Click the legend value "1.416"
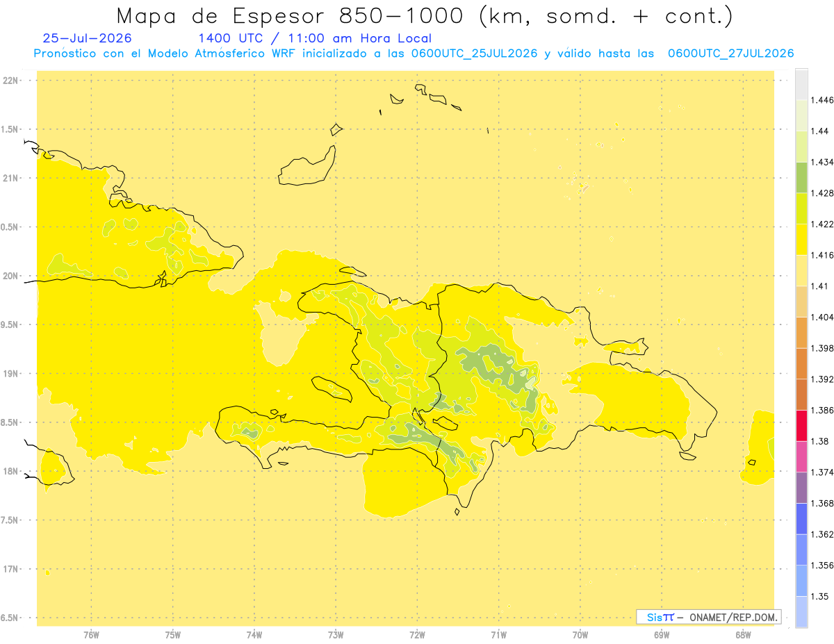 [x=821, y=255]
